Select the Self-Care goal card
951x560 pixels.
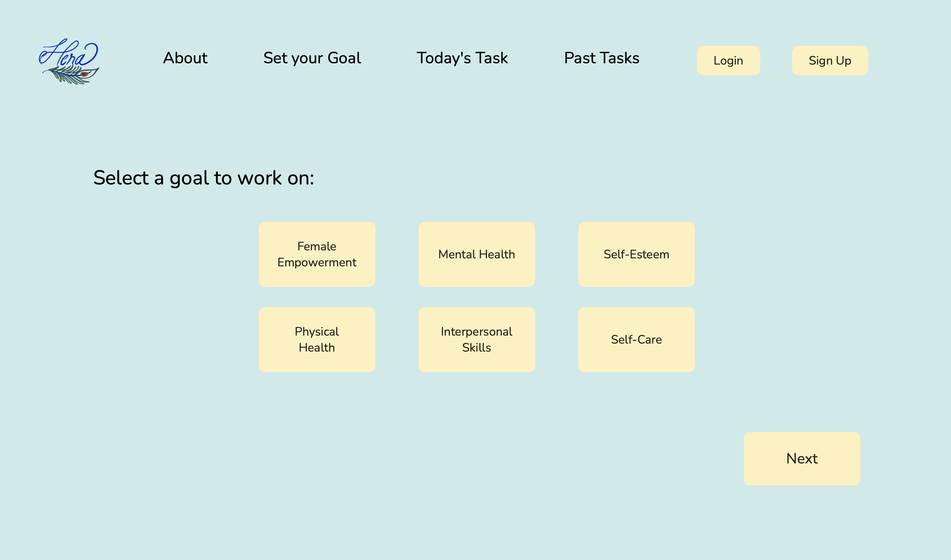[x=636, y=339]
